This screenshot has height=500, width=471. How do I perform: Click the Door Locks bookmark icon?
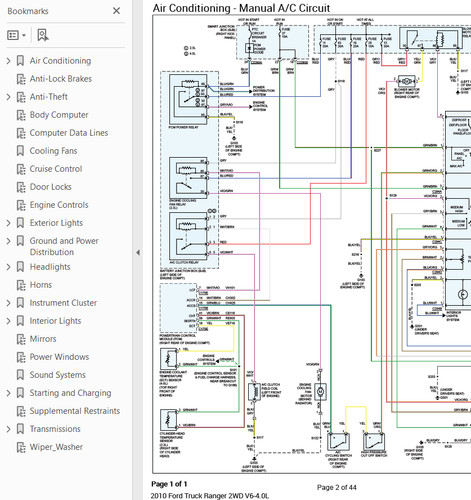click(x=21, y=187)
